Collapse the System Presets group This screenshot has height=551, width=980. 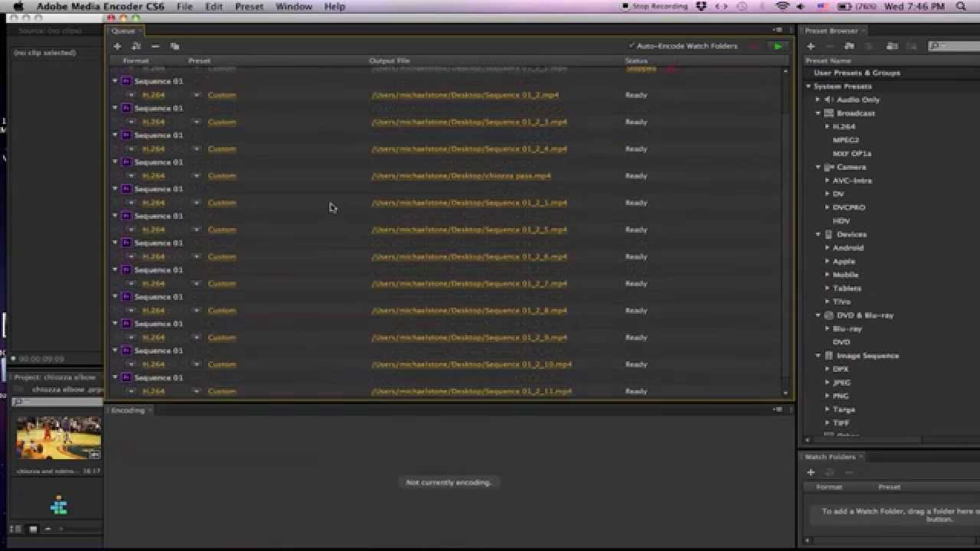tap(808, 86)
